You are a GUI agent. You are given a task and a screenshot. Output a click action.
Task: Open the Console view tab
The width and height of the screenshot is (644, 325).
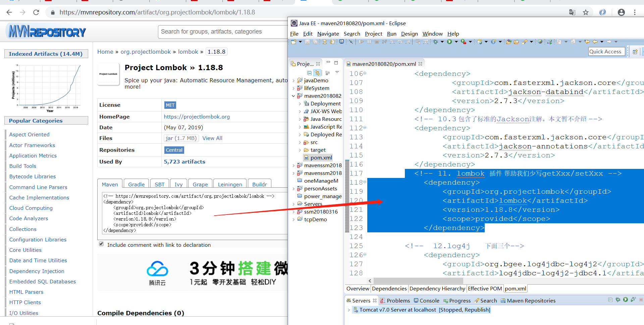(x=426, y=300)
